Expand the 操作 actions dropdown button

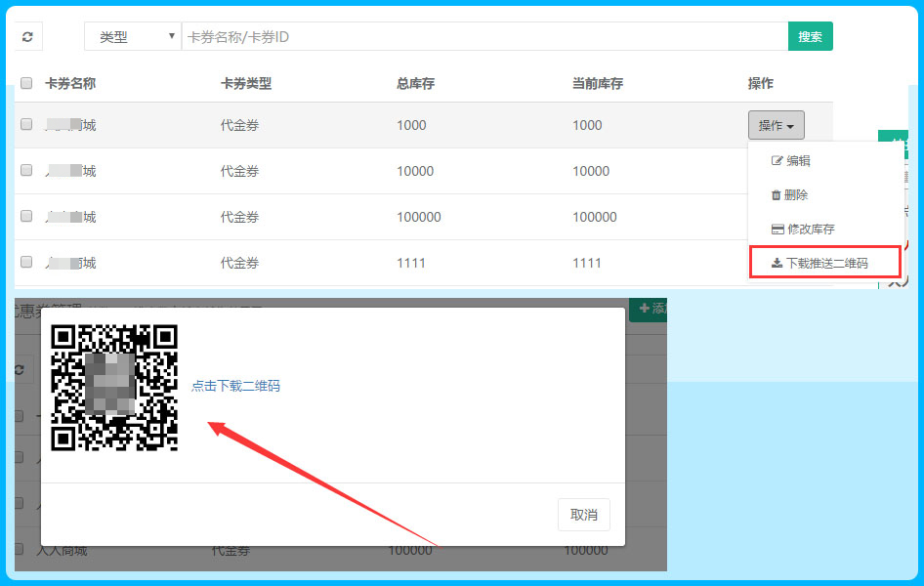[776, 125]
